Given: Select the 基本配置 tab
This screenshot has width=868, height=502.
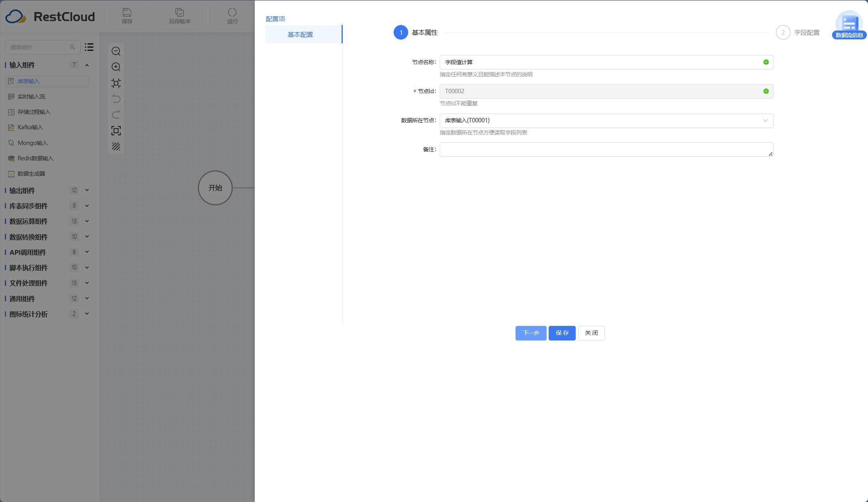Looking at the screenshot, I should pyautogui.click(x=304, y=34).
